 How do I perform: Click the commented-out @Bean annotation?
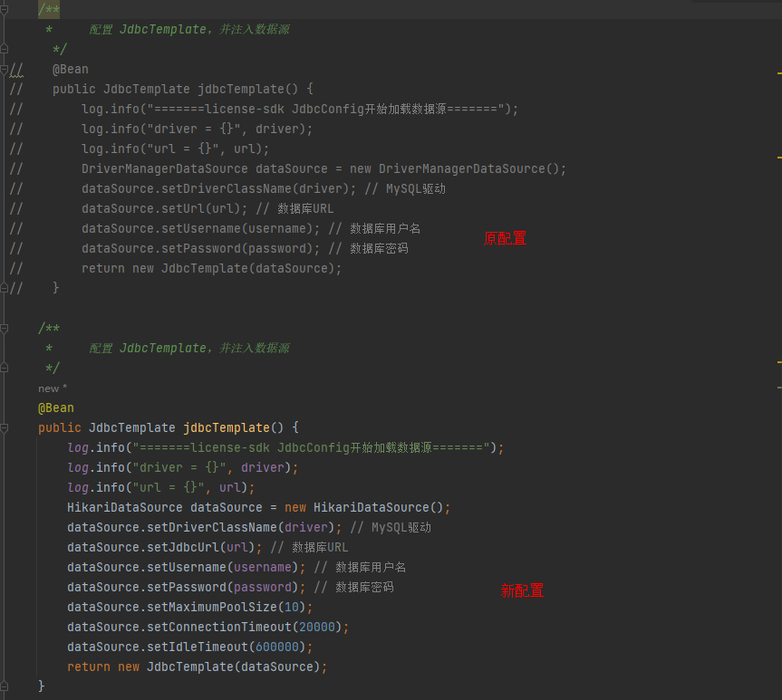pos(71,70)
